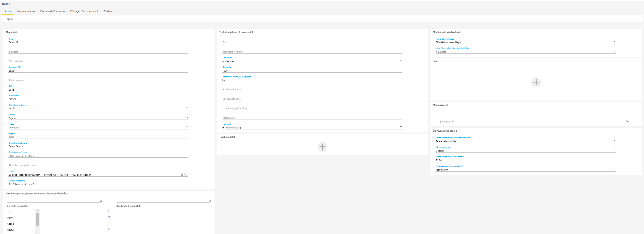Switch to the Összerendelések tab
This screenshot has width=644, height=234.
tap(26, 11)
